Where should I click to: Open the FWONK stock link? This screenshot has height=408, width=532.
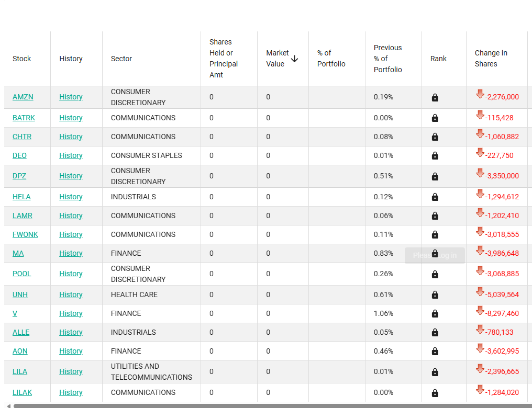(25, 234)
